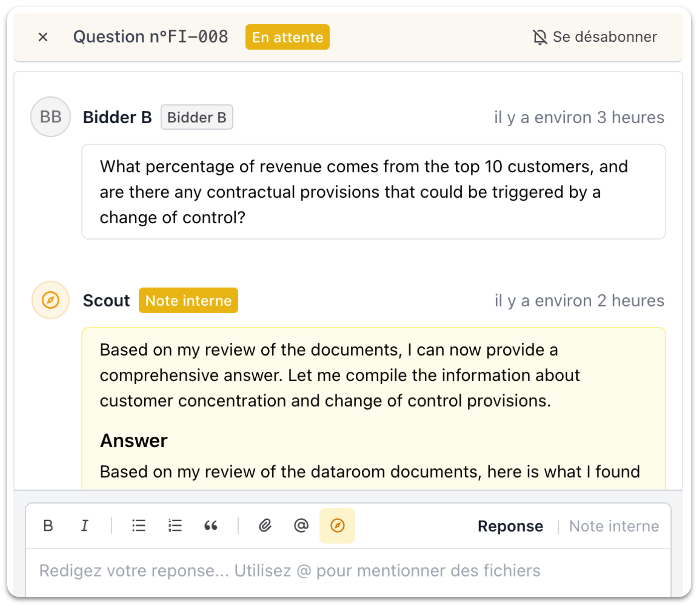The height and width of the screenshot is (608, 700).
Task: Insert a bulleted list
Action: (x=139, y=526)
